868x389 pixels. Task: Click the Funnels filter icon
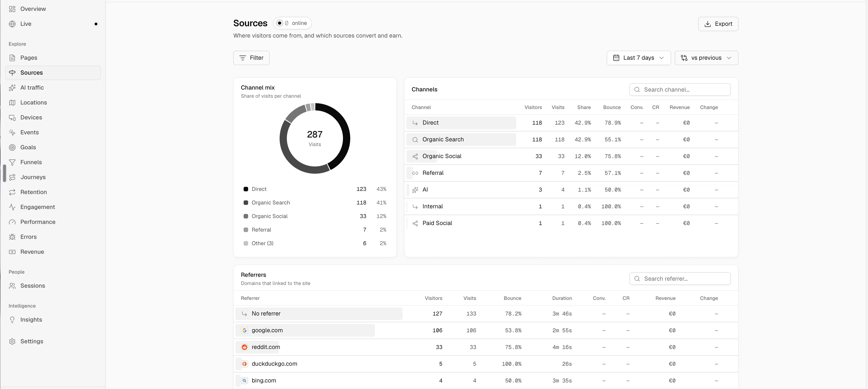tap(12, 162)
